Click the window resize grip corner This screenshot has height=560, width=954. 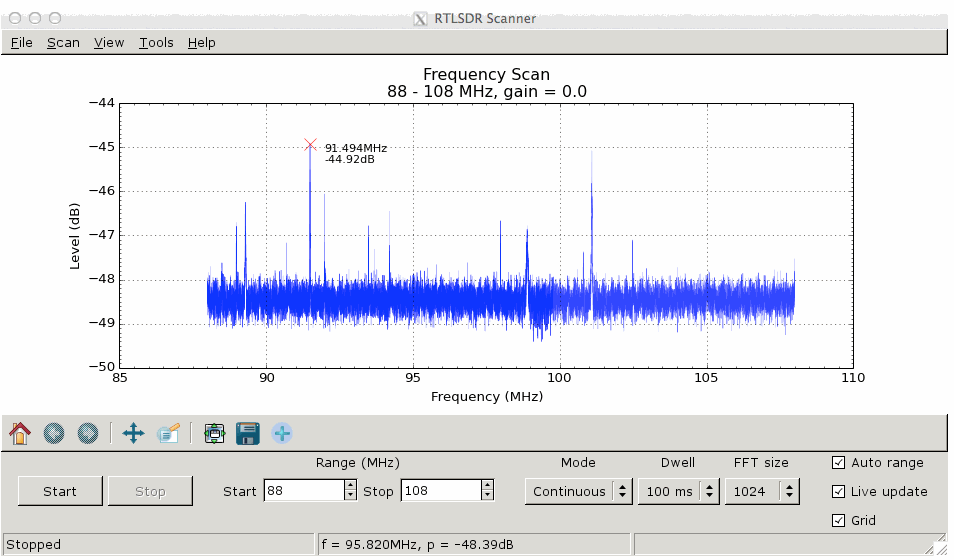click(939, 546)
